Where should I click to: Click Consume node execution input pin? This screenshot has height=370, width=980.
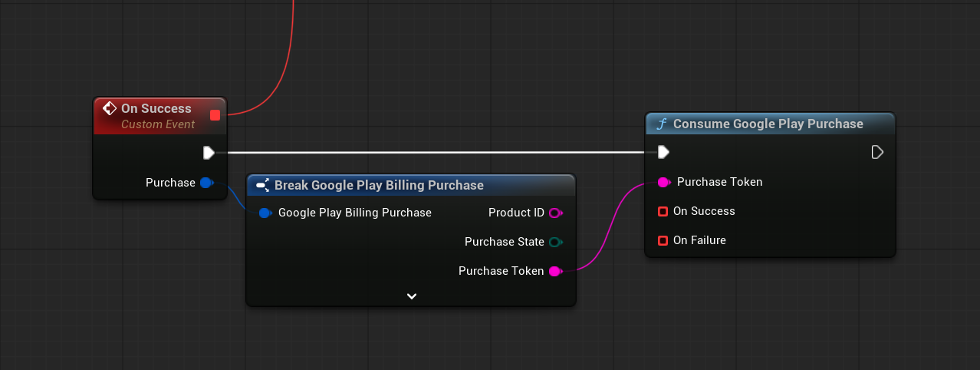[664, 153]
